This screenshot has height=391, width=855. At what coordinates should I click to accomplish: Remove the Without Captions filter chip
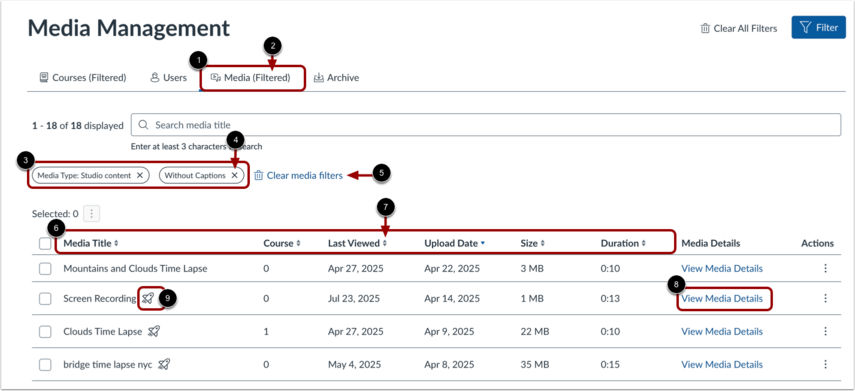click(x=234, y=176)
